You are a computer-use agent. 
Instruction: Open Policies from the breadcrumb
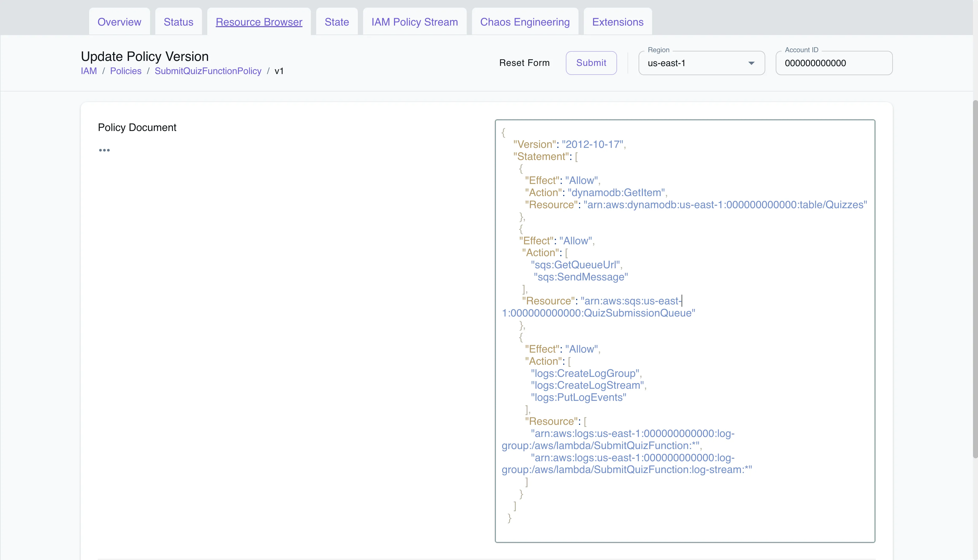[126, 71]
